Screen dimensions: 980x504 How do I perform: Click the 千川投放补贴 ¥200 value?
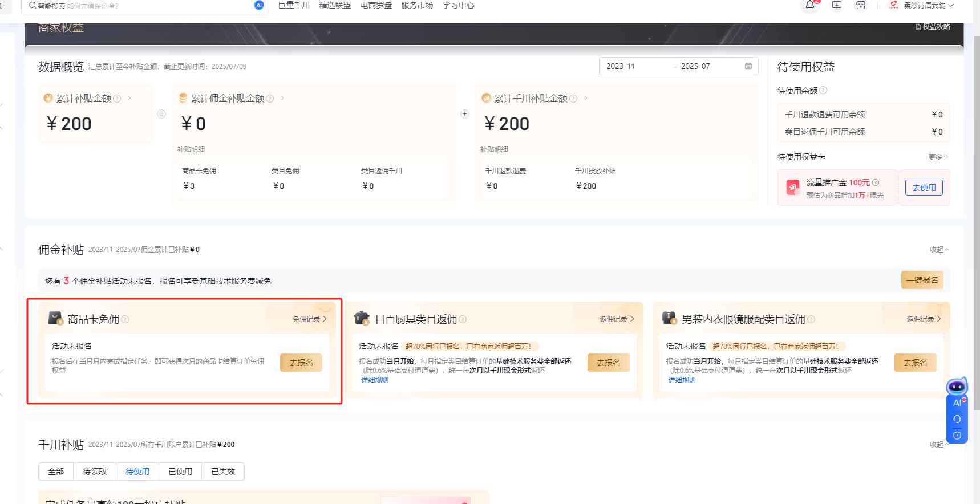tap(586, 186)
